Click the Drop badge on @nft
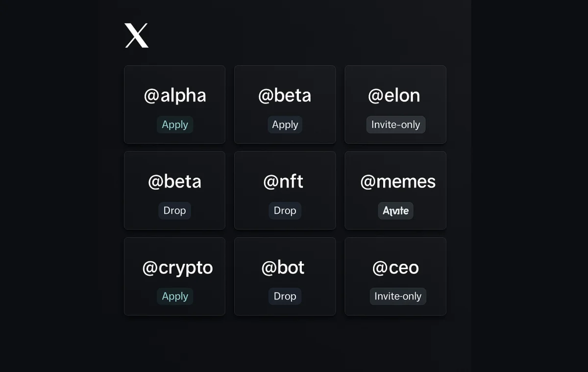This screenshot has height=372, width=588. tap(285, 211)
